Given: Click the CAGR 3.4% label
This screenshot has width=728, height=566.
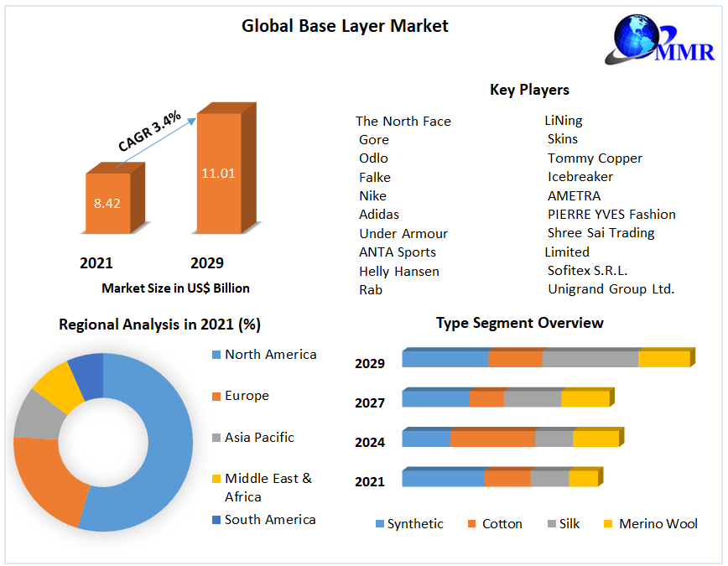Looking at the screenshot, I should point(149,131).
